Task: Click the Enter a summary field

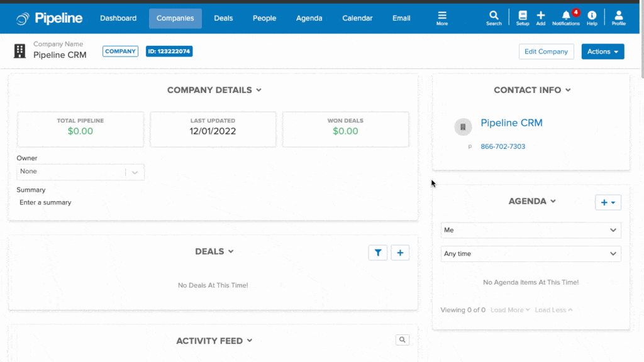Action: click(x=45, y=202)
